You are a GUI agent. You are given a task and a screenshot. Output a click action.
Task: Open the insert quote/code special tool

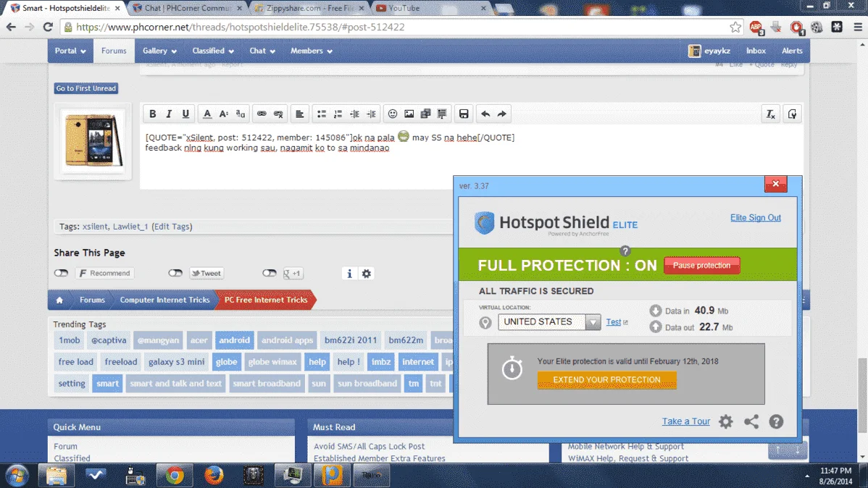(x=442, y=114)
